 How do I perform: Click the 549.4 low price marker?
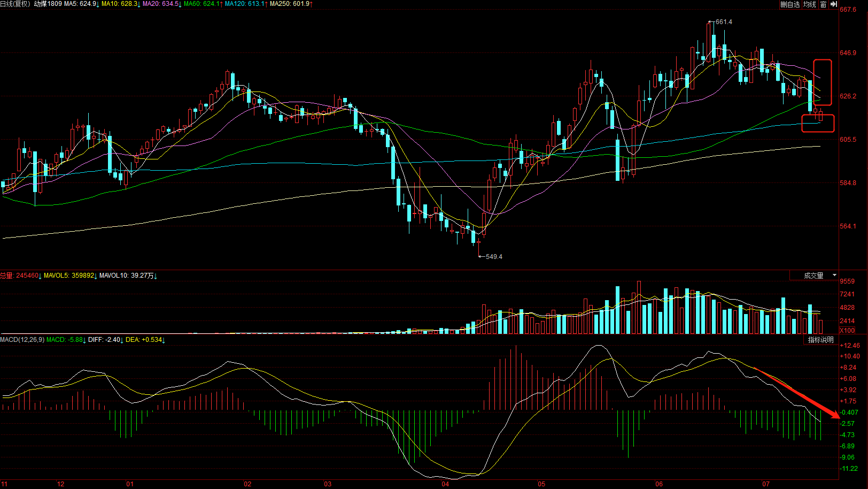[x=494, y=257]
